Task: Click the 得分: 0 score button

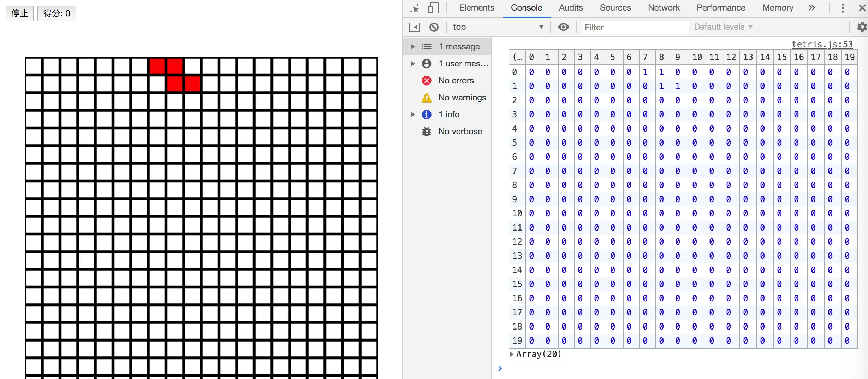Action: [57, 13]
